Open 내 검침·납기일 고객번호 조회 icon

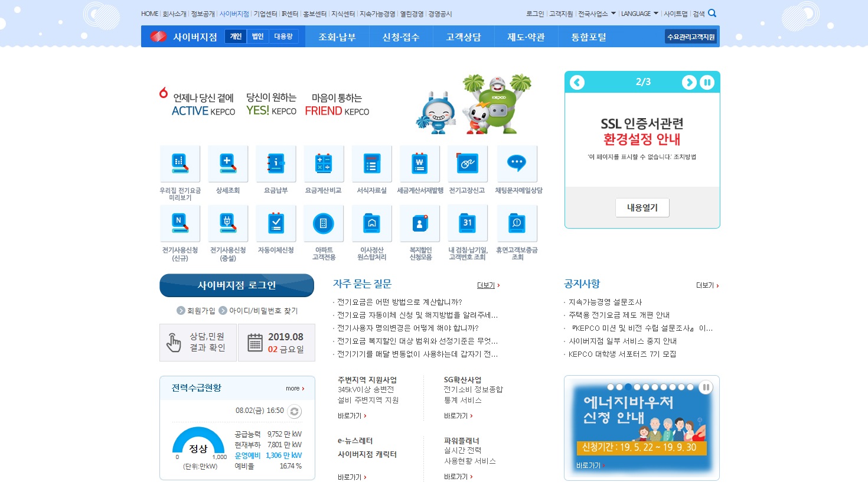(468, 223)
